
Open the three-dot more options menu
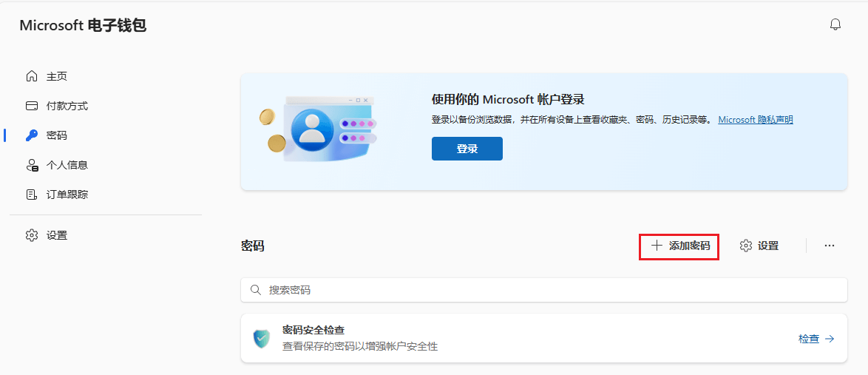(830, 246)
